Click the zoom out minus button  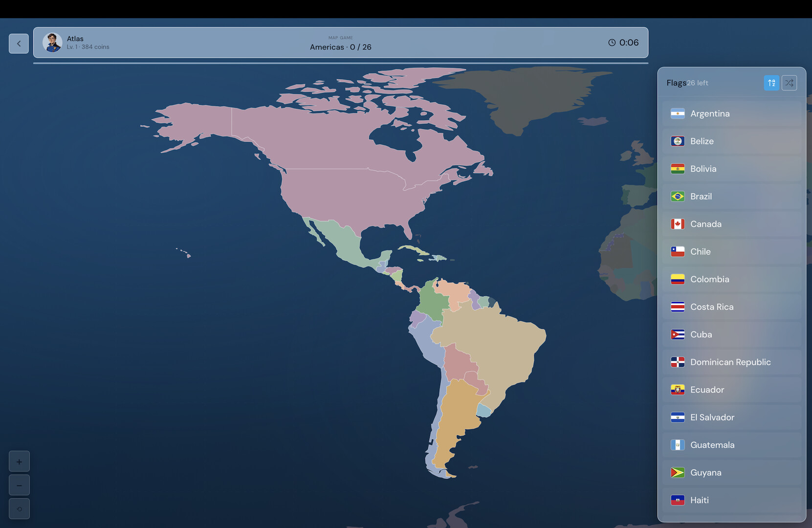19,485
